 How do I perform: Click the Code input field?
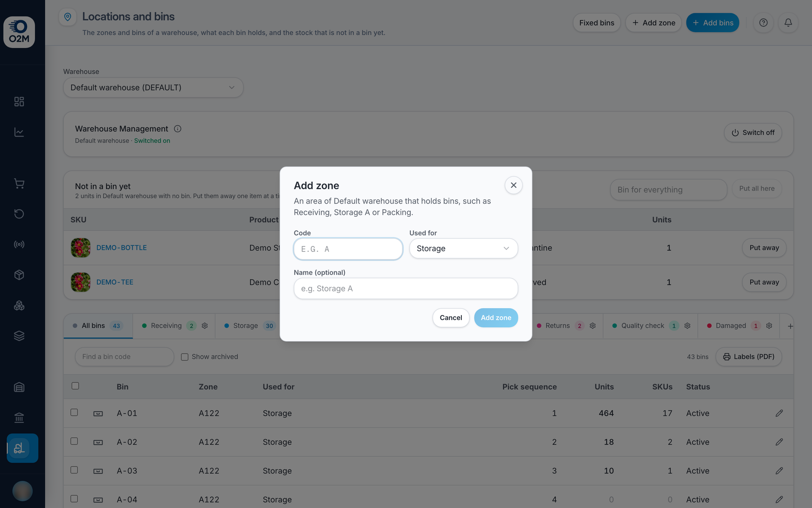[x=348, y=249]
